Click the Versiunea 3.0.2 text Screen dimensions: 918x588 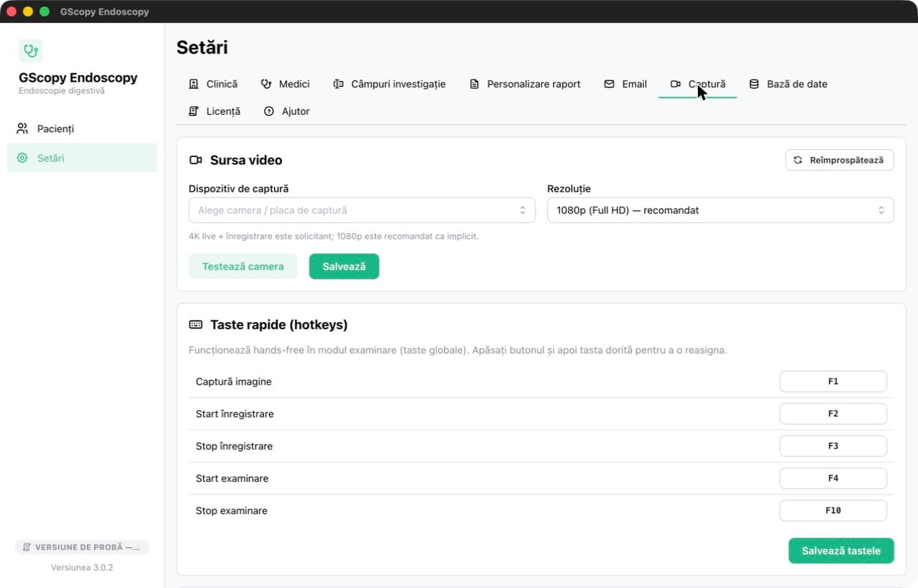tap(82, 568)
